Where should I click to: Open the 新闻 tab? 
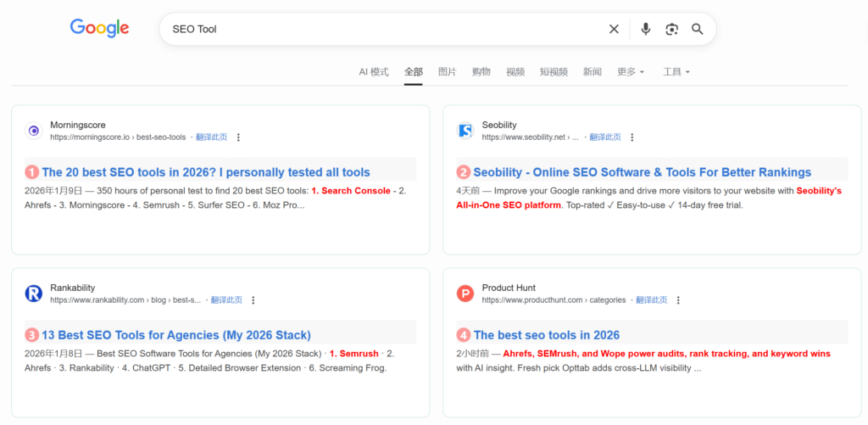pyautogui.click(x=592, y=72)
